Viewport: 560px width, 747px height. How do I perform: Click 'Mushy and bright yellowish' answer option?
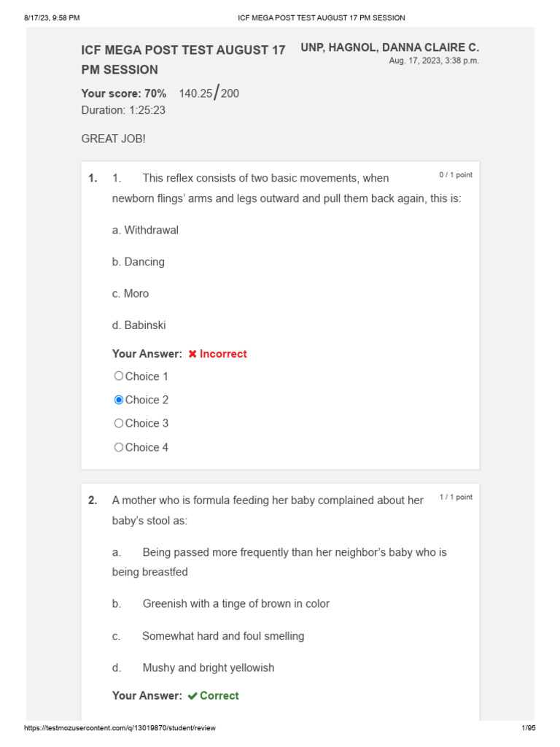point(209,667)
